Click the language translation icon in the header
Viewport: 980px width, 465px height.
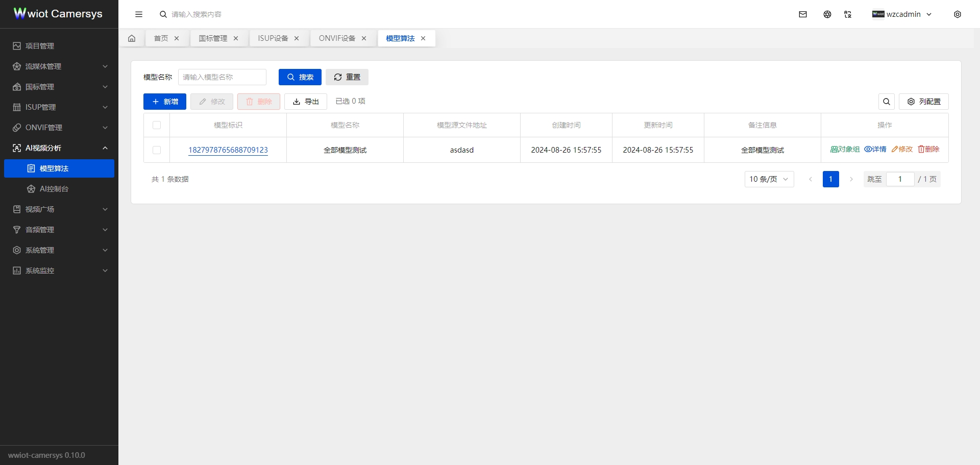(x=848, y=14)
